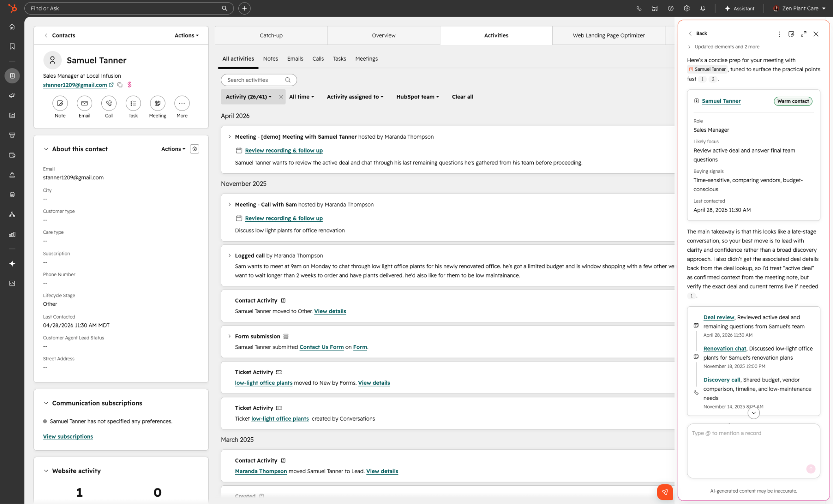Open the HubSpot team filter dropdown
This screenshot has width=833, height=504.
418,97
